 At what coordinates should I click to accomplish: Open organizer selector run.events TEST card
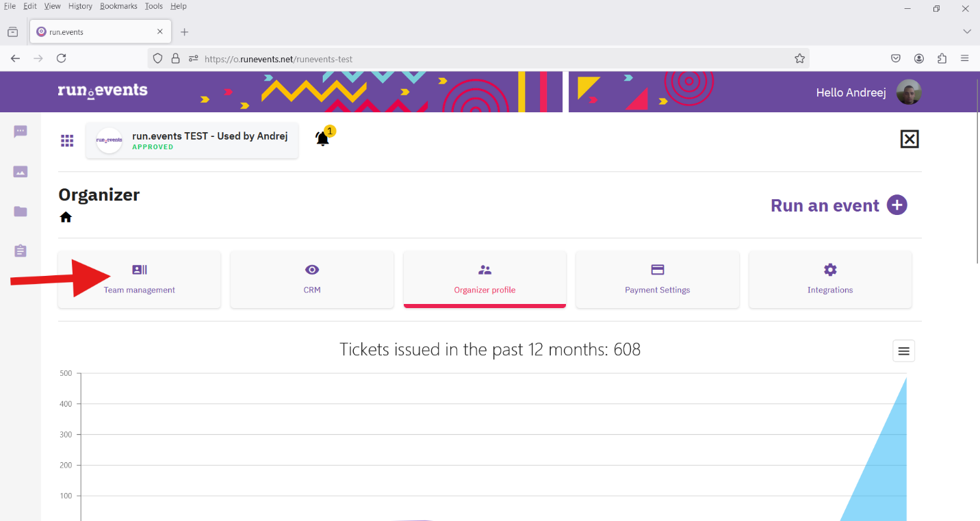tap(192, 140)
